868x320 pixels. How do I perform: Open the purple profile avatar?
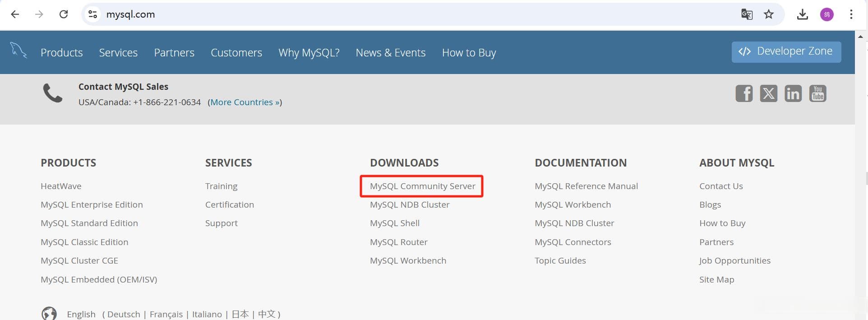826,14
